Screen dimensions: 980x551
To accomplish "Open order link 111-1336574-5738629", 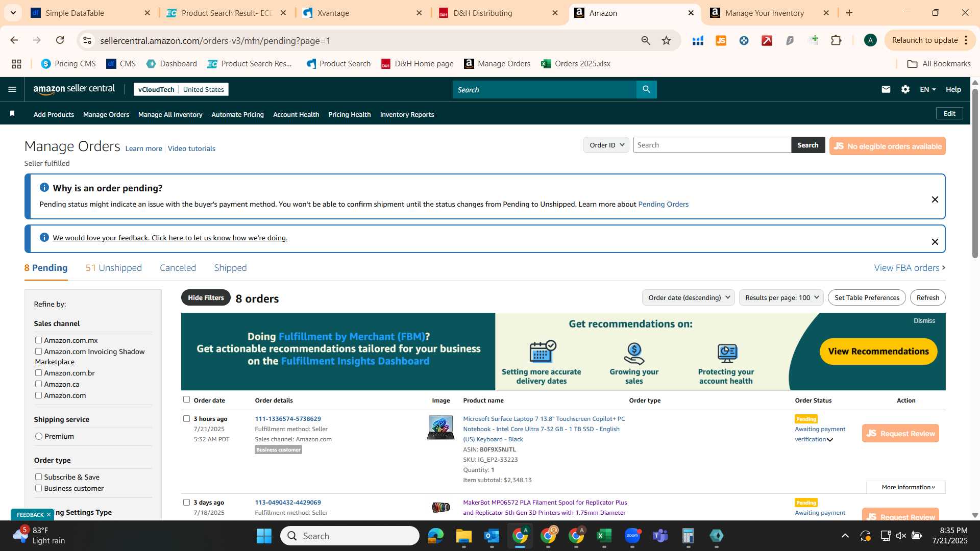I will tap(288, 418).
